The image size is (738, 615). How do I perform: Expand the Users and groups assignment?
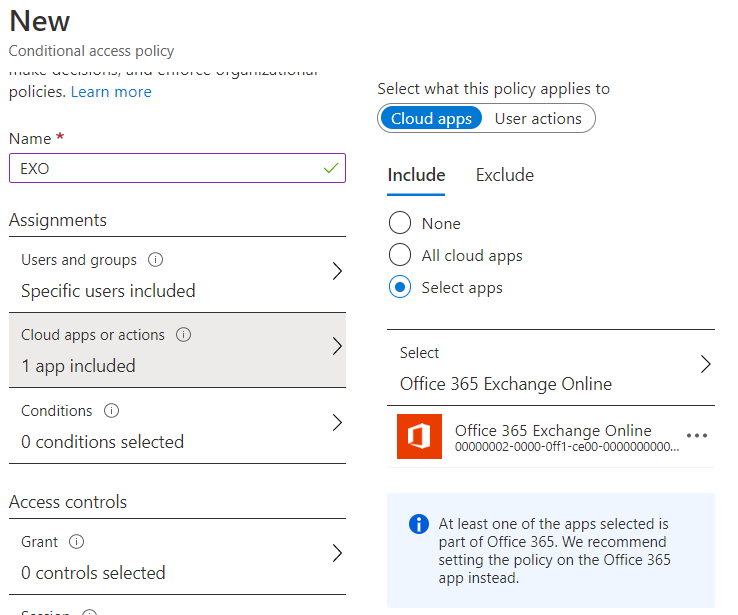337,271
